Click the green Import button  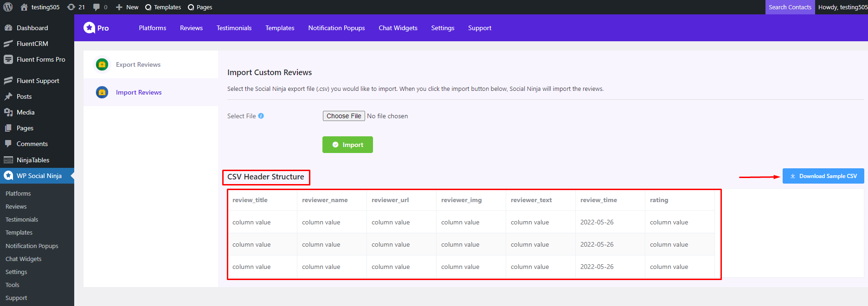coord(347,145)
